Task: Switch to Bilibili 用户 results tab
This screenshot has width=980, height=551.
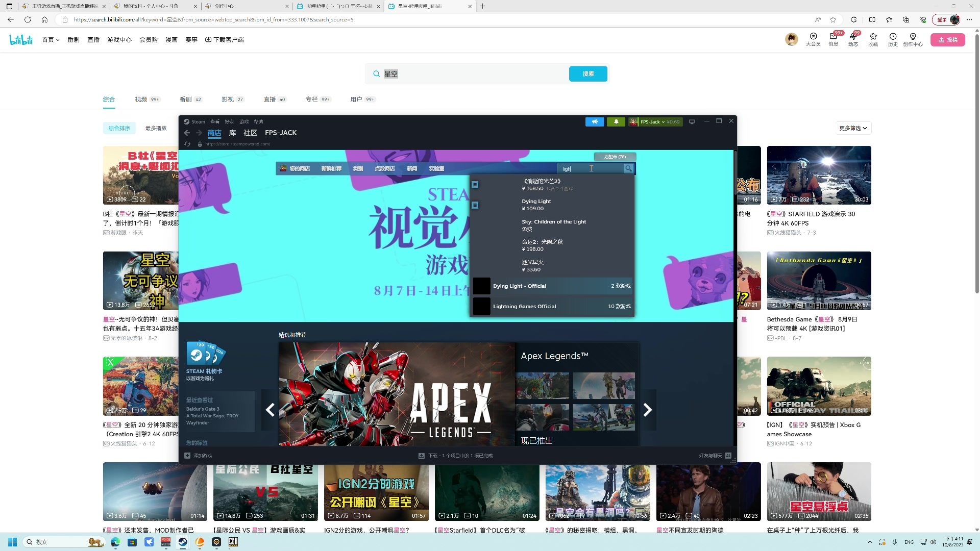Action: tap(363, 99)
